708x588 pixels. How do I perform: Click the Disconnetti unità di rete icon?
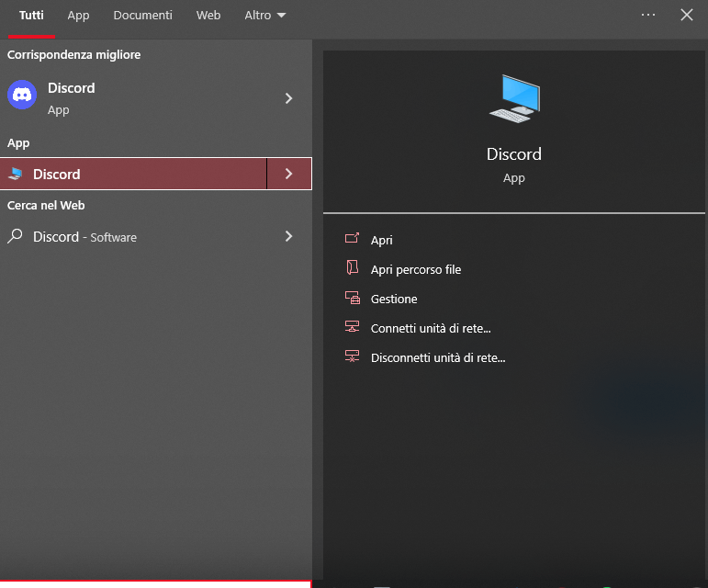click(x=353, y=356)
